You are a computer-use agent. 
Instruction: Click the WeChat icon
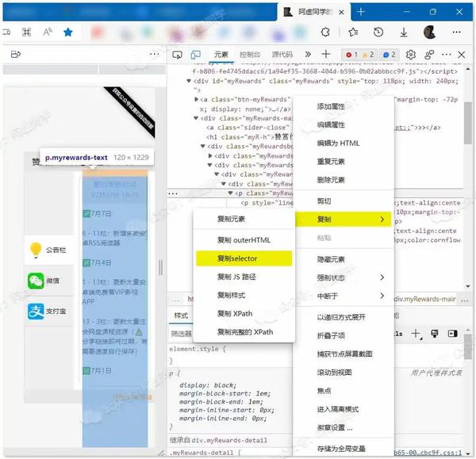tap(36, 281)
